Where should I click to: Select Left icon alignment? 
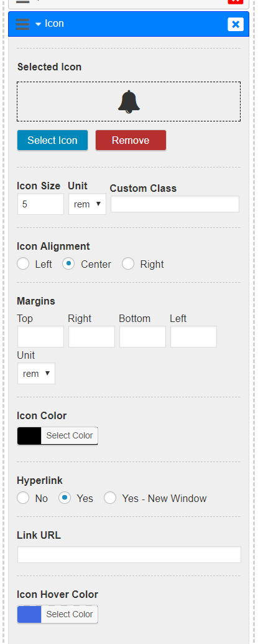point(23,263)
